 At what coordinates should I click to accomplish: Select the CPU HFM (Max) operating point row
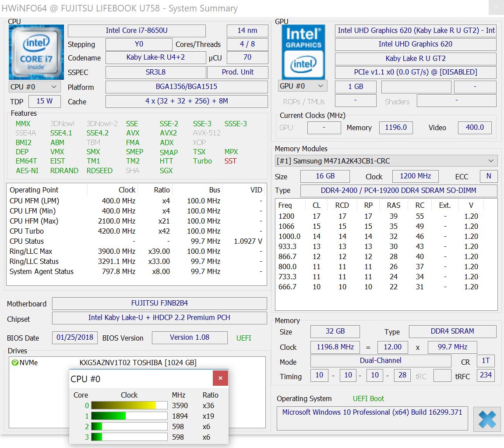136,221
